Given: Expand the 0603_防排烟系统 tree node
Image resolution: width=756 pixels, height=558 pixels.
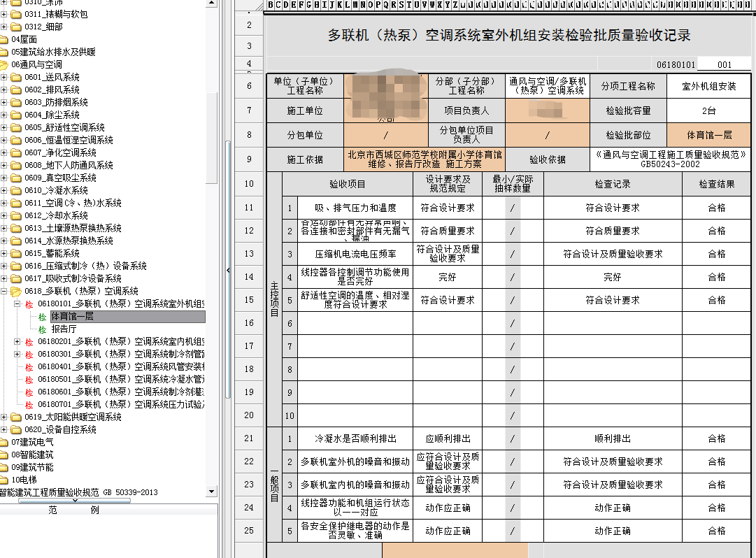Looking at the screenshot, I should point(5,103).
